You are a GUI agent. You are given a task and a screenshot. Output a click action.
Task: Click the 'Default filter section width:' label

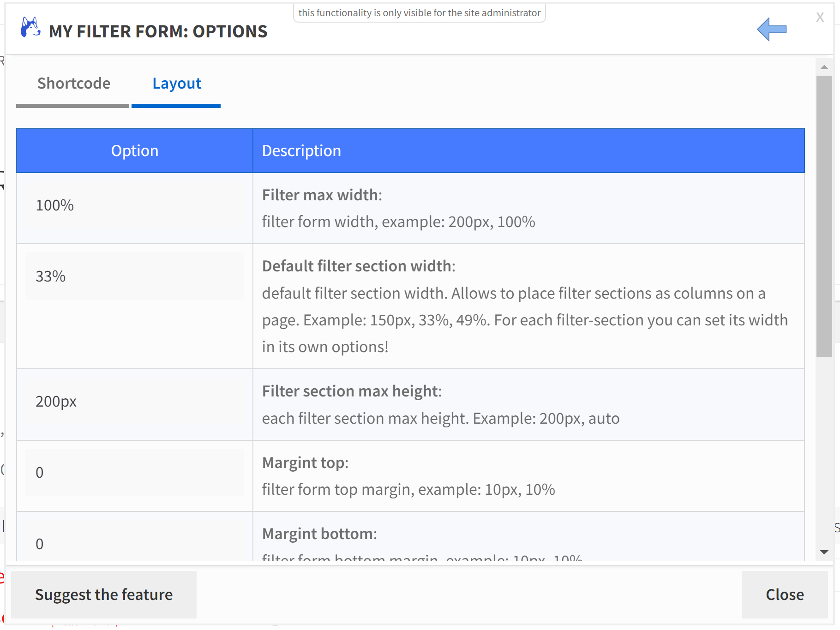tap(359, 266)
